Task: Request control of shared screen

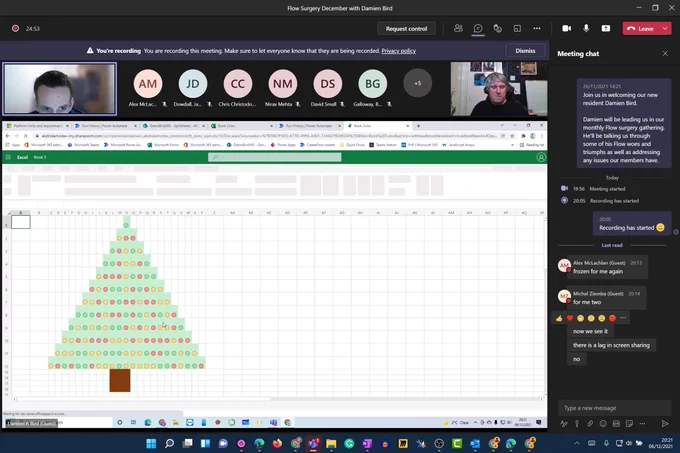Action: pos(406,29)
